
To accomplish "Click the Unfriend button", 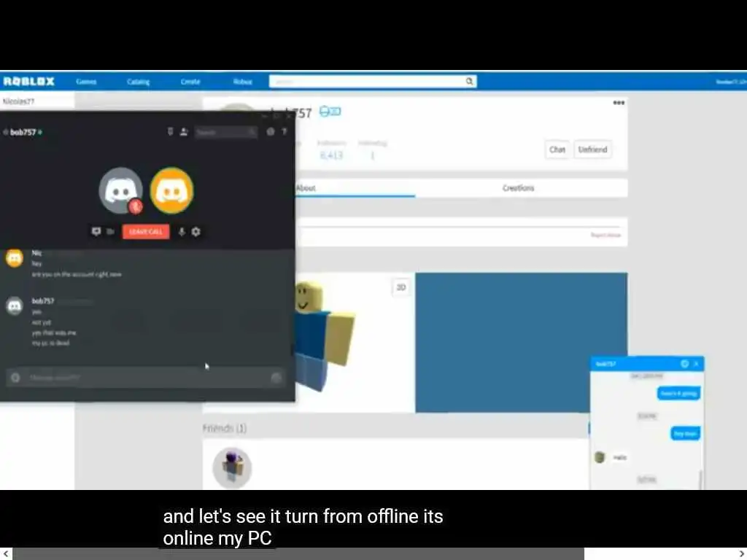I will (x=592, y=149).
